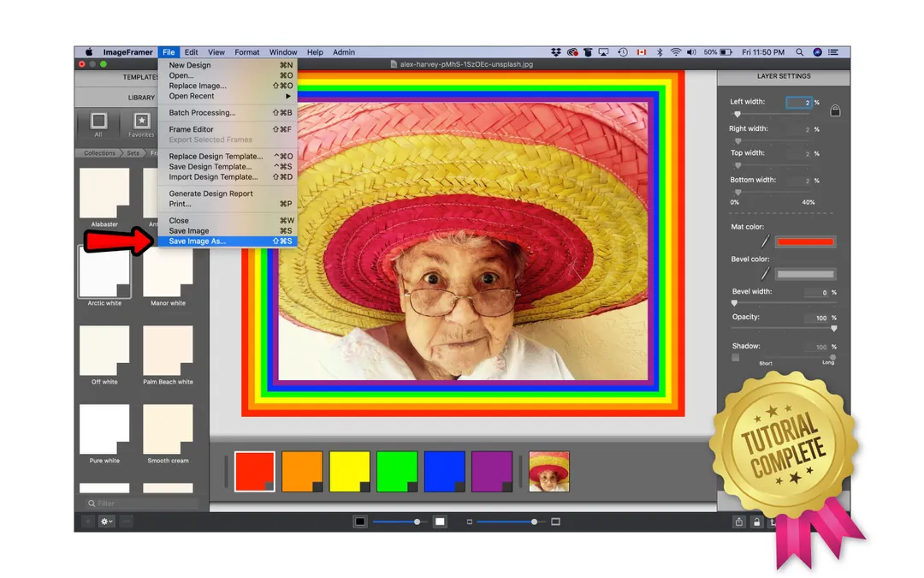Open the Favorites library section
The width and height of the screenshot is (924, 578).
click(141, 124)
